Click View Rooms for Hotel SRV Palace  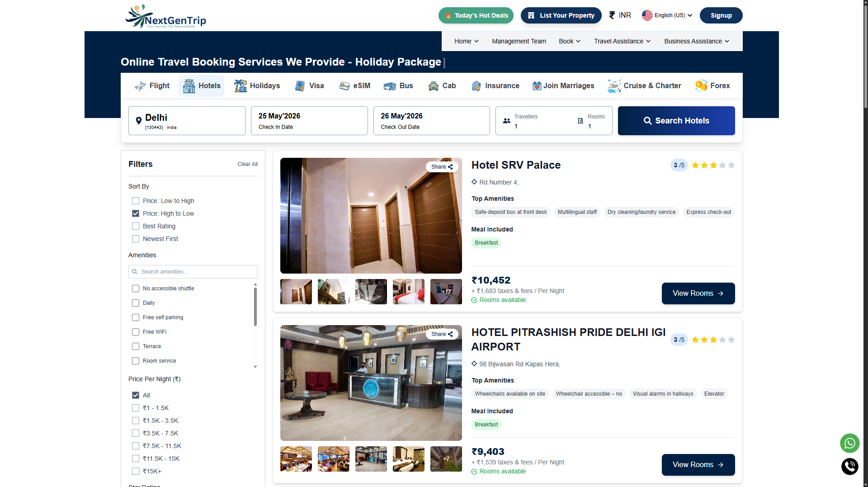coord(698,293)
